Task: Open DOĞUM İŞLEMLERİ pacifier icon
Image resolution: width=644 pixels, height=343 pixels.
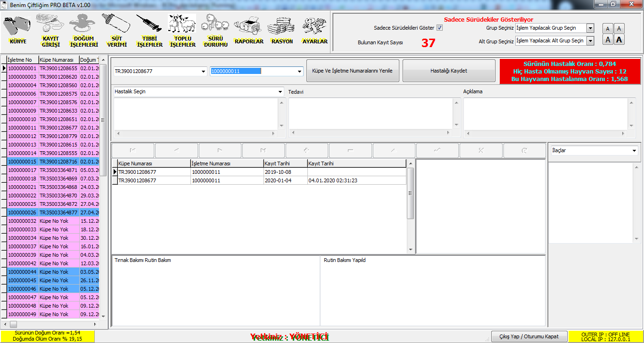Action: (x=83, y=28)
